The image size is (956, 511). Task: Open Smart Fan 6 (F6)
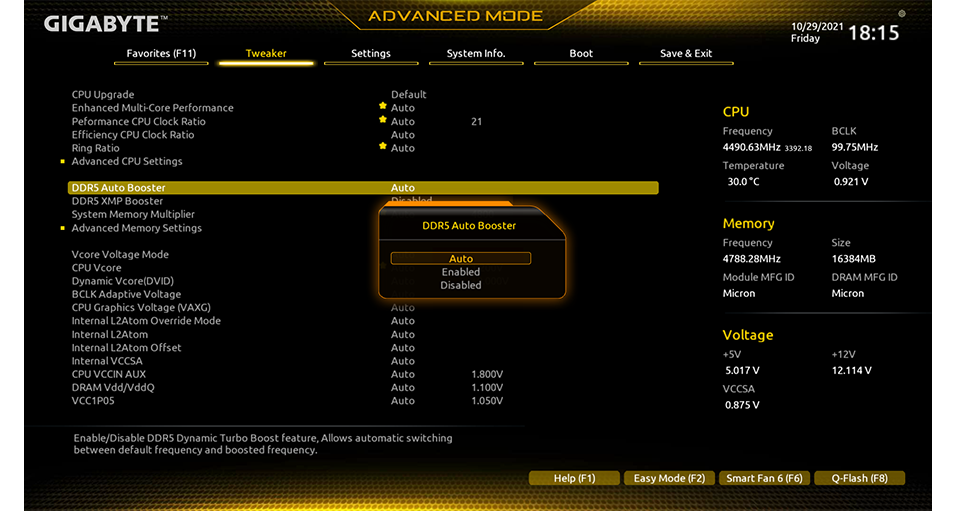tap(764, 478)
